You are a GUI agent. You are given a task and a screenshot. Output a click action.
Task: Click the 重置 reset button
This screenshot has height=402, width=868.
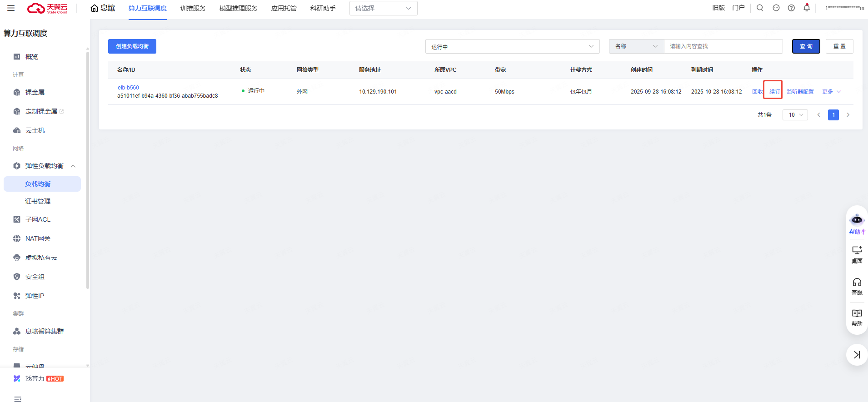click(839, 46)
